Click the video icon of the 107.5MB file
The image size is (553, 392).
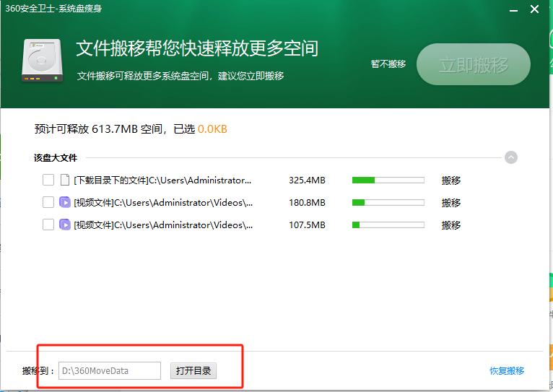click(65, 225)
